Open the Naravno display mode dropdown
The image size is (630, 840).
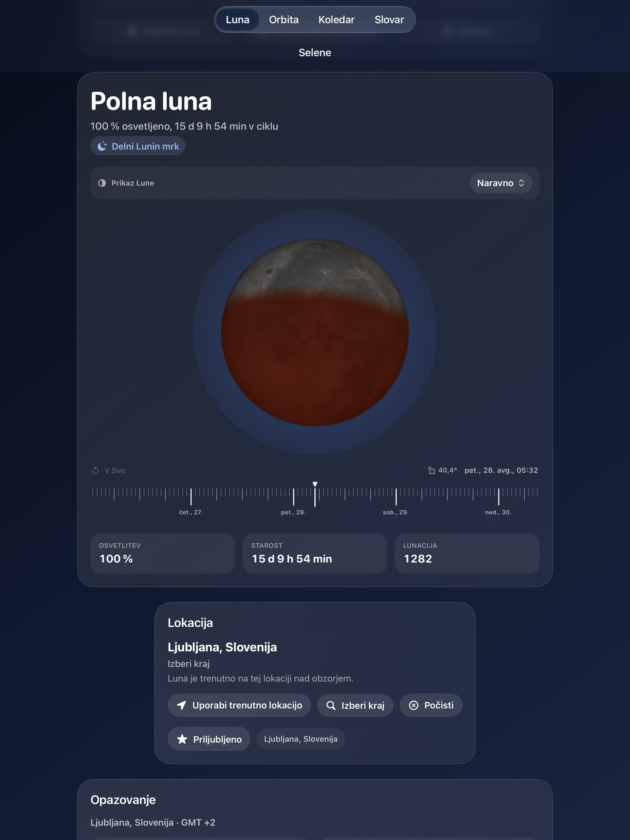click(501, 183)
